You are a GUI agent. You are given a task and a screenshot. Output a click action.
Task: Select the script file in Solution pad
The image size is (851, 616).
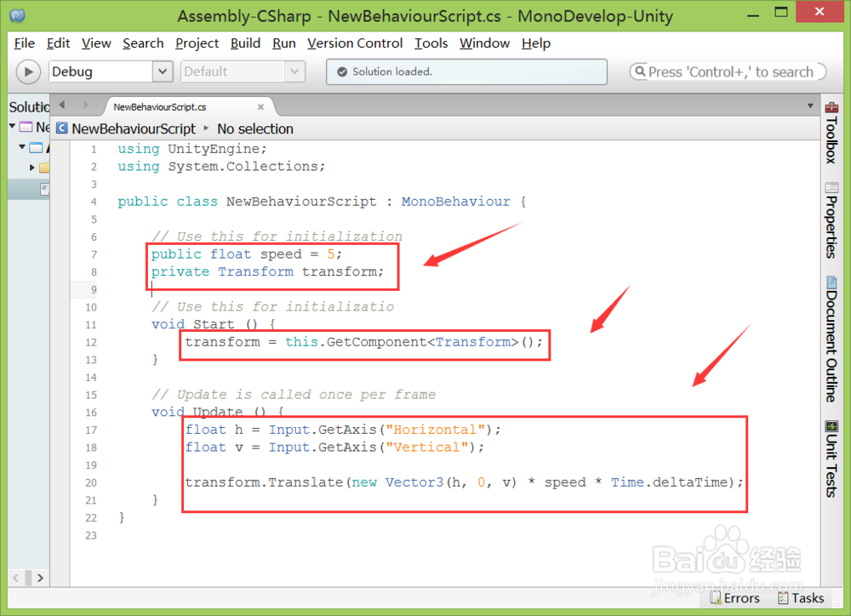(x=44, y=189)
